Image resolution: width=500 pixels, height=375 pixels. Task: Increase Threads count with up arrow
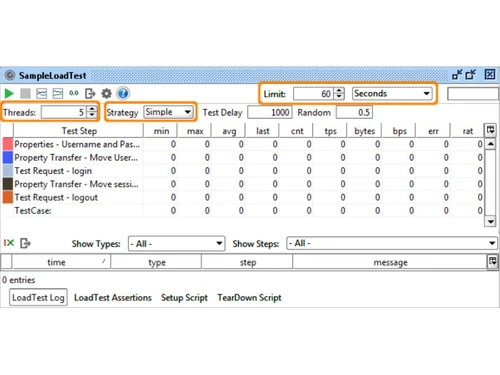pyautogui.click(x=92, y=109)
